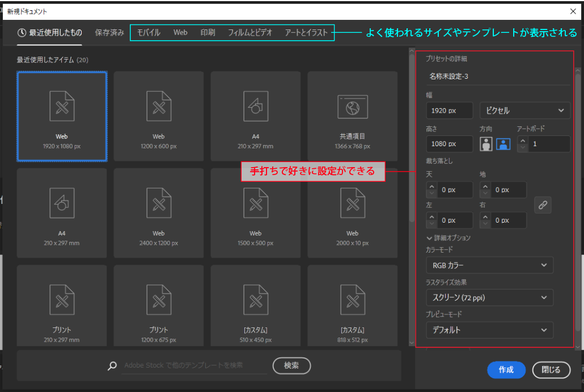Viewport: 584px width, 392px height.
Task: Click the 作成 button to create the document
Action: (x=506, y=370)
